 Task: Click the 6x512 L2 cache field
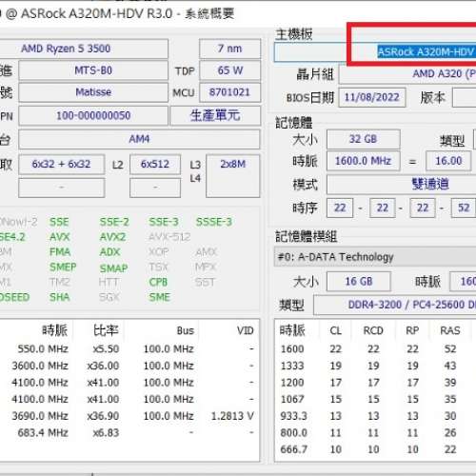point(155,164)
